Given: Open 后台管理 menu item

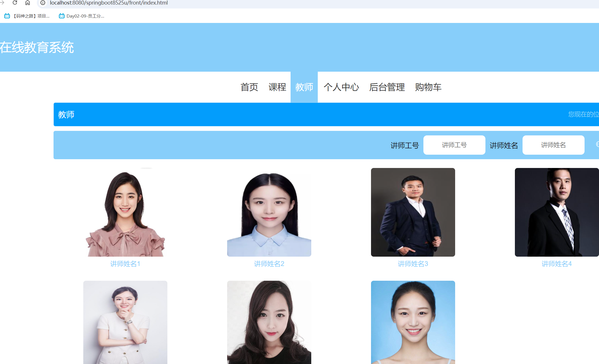Looking at the screenshot, I should tap(387, 87).
